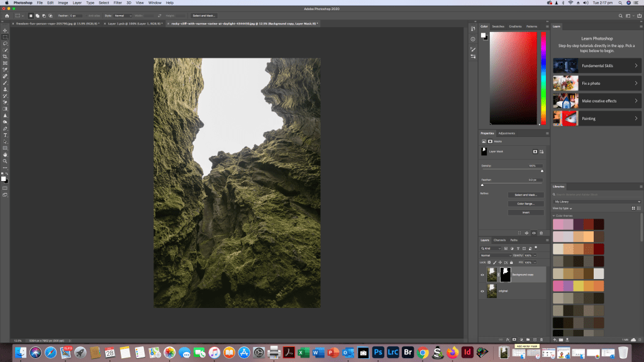Image resolution: width=644 pixels, height=362 pixels.
Task: Click the Home icon in options bar
Action: [6, 15]
